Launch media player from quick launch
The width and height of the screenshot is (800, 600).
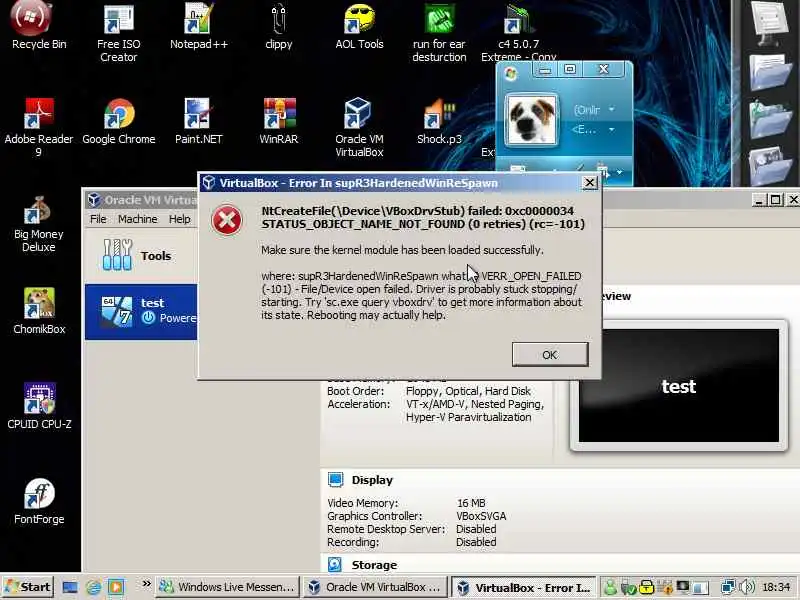pyautogui.click(x=116, y=587)
